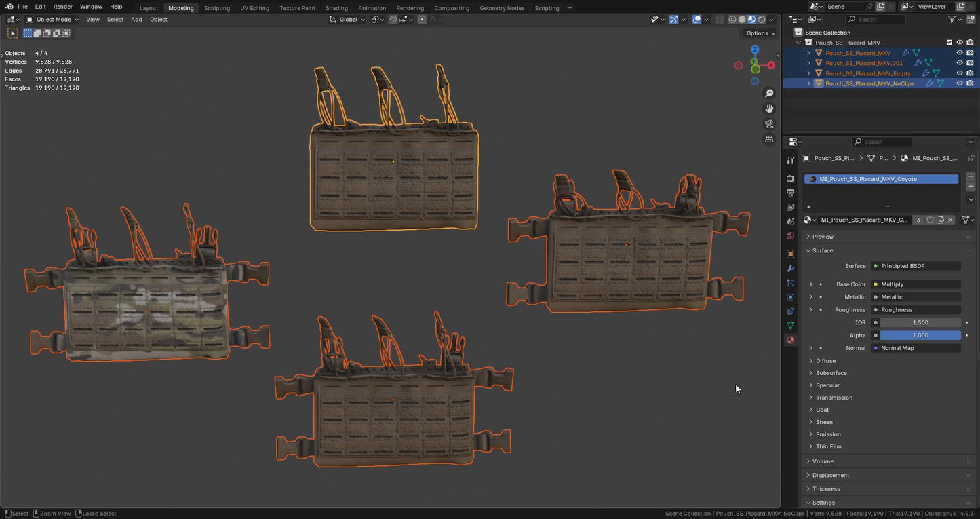Screen dimensions: 980x519
Task: Click the pan hand icon in viewport
Action: 769,109
